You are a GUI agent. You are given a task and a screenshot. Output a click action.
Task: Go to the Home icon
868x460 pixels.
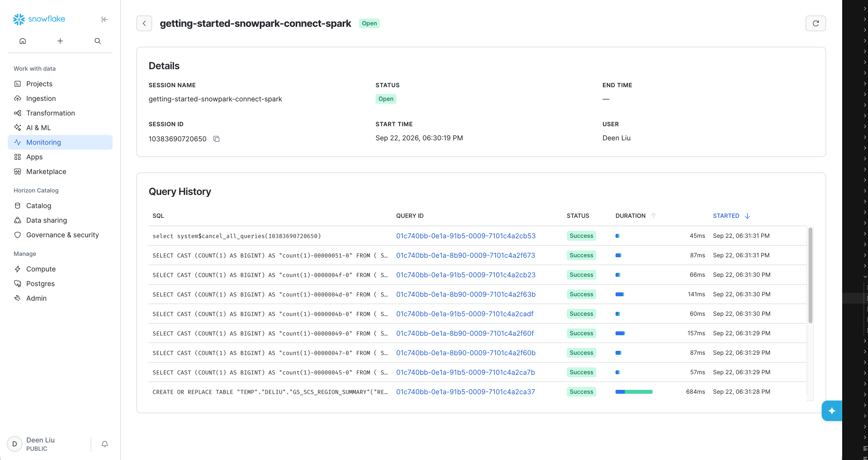(22, 41)
